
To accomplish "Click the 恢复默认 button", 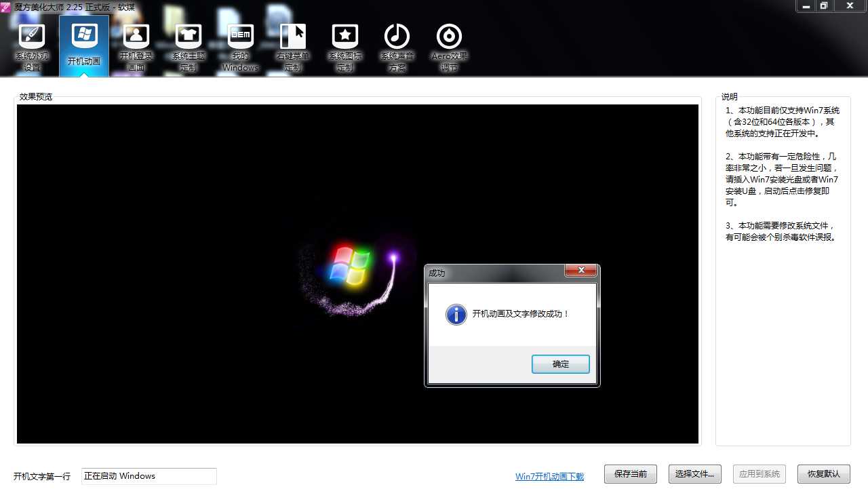I will click(824, 474).
